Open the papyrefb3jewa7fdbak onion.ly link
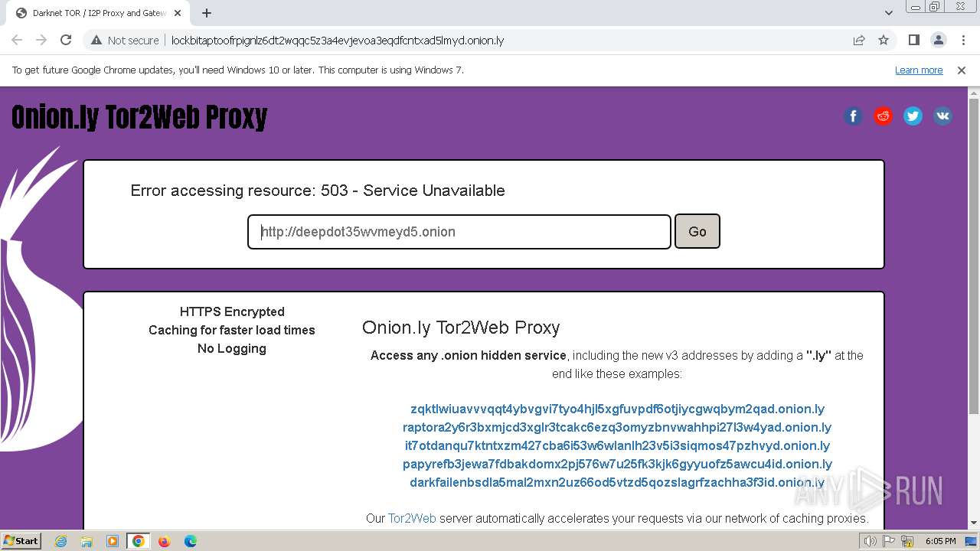Screen dimensions: 980x551 click(x=617, y=464)
